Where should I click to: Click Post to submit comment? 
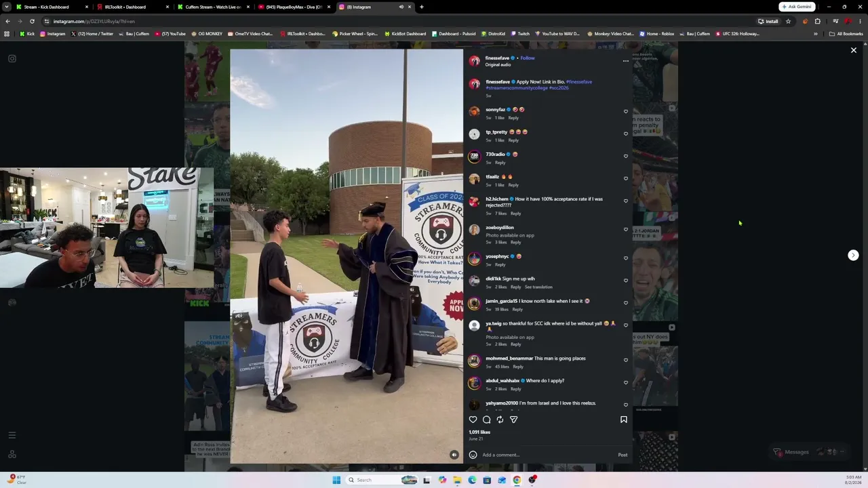tap(623, 455)
